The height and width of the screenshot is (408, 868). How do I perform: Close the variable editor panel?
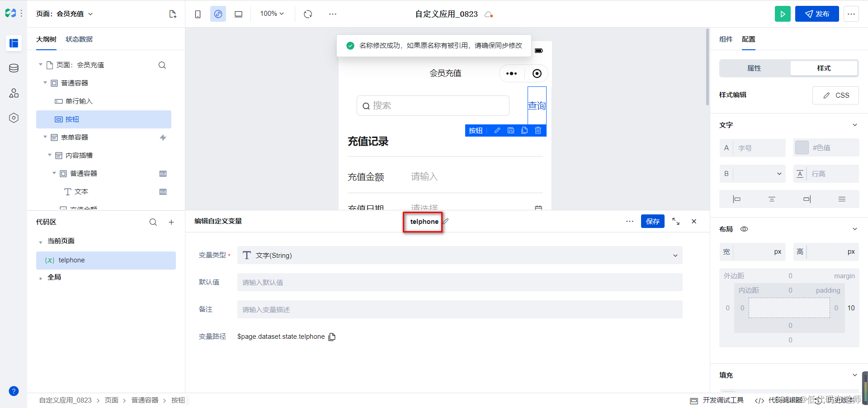click(694, 221)
